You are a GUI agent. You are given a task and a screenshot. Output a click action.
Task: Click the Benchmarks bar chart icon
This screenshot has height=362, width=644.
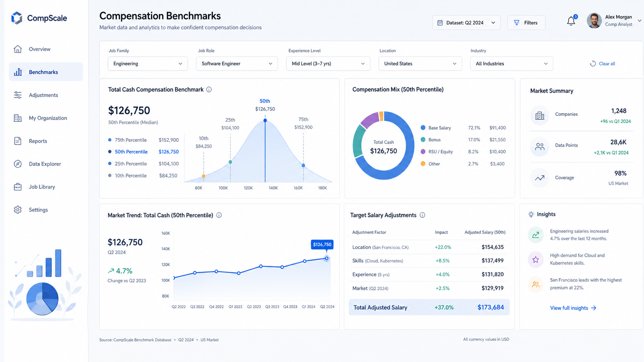click(x=18, y=72)
